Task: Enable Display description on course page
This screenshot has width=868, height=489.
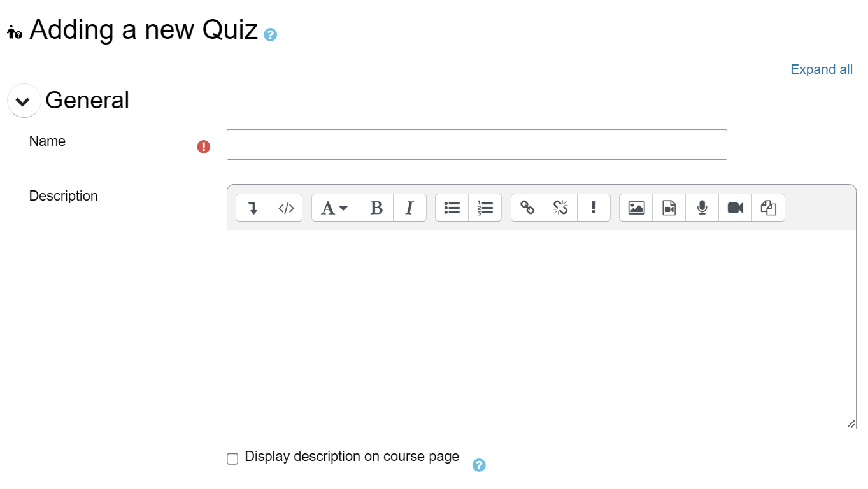Action: click(232, 458)
